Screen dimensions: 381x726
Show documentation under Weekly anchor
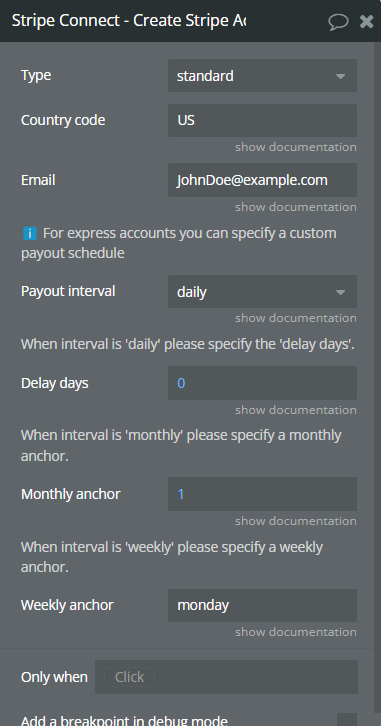(x=296, y=632)
